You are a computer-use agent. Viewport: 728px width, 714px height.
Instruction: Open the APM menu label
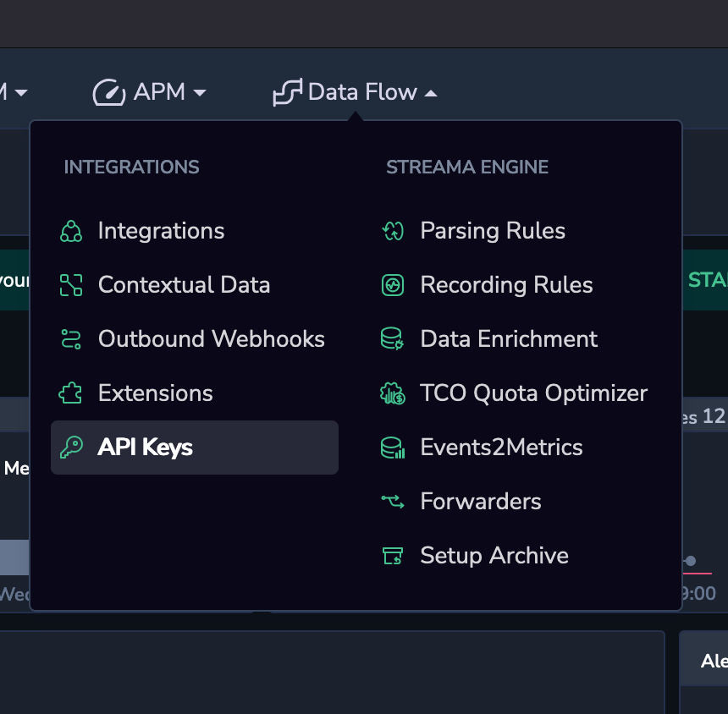[x=159, y=92]
